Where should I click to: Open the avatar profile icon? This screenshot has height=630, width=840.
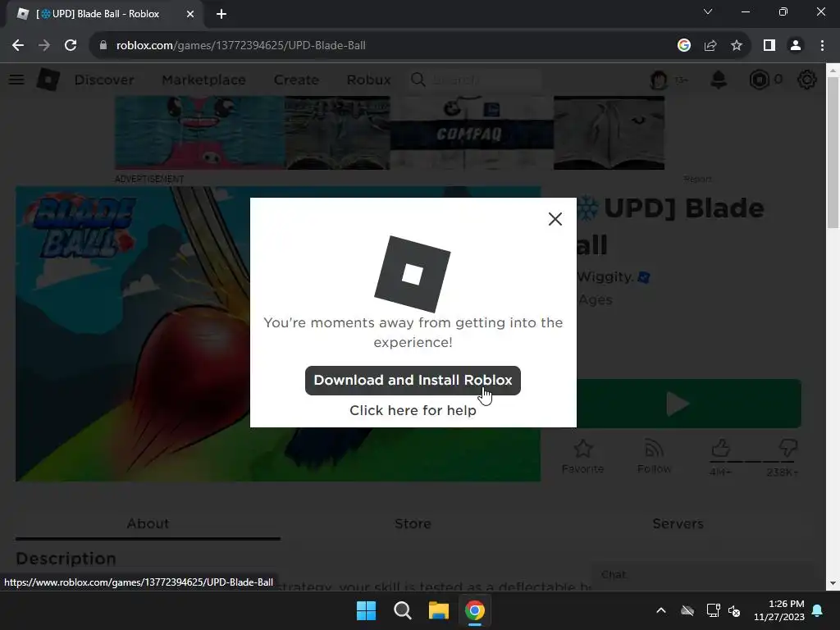click(x=659, y=80)
